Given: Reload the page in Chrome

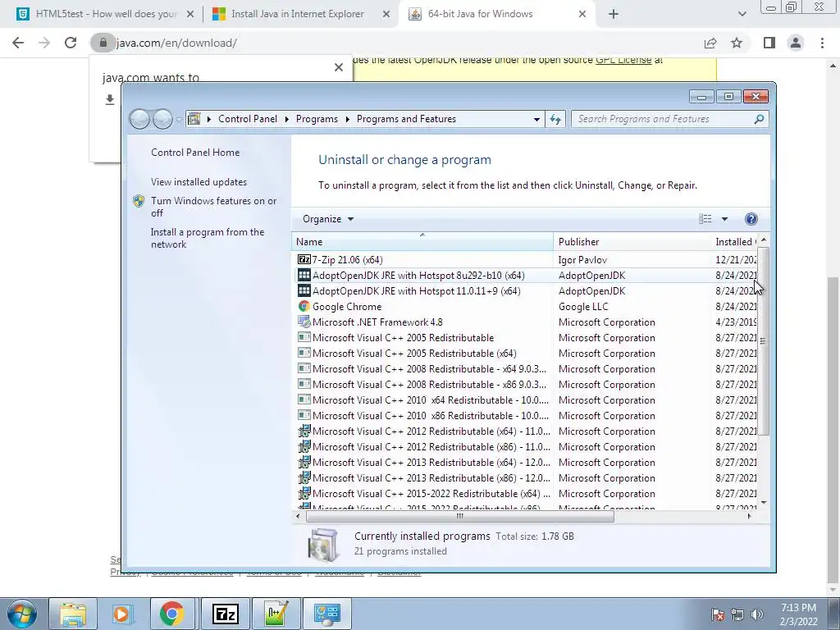Looking at the screenshot, I should tap(71, 43).
